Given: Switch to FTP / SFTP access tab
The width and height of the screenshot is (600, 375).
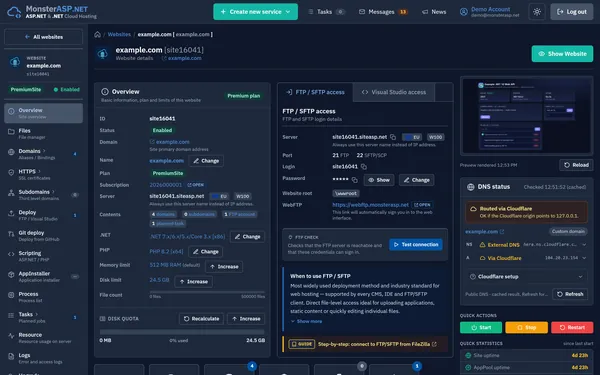Looking at the screenshot, I should click(315, 92).
